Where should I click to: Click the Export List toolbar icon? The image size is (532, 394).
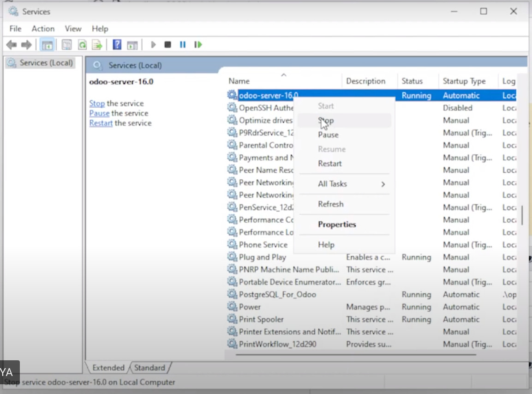point(97,45)
